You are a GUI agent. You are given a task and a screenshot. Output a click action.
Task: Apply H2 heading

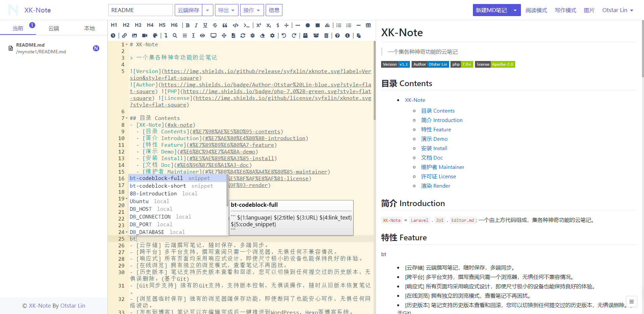(x=126, y=25)
